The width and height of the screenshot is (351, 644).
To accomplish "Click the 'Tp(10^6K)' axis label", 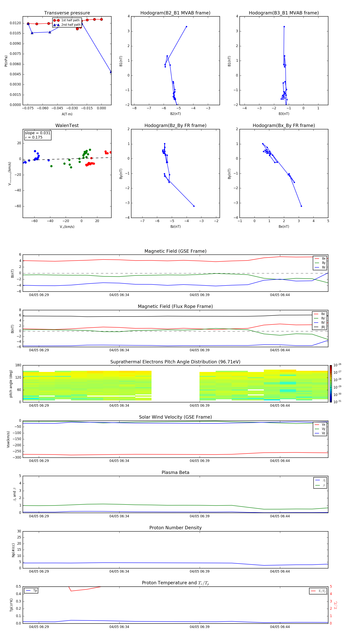I will tap(11, 605).
